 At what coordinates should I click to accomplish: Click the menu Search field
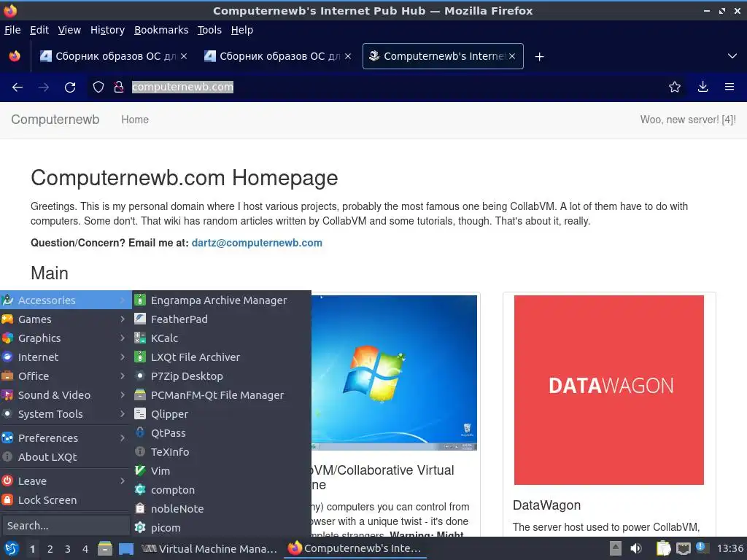coord(65,526)
